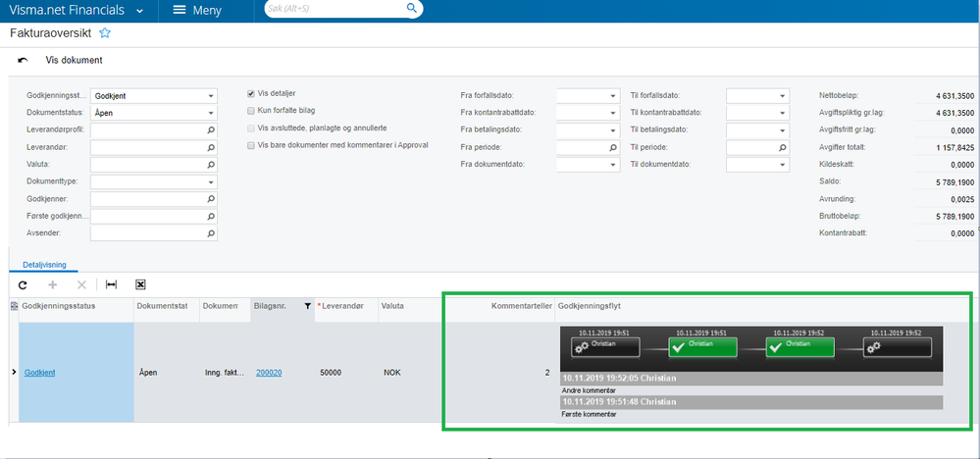The width and height of the screenshot is (980, 459).
Task: Fit columns with the width arrows icon
Action: [111, 284]
